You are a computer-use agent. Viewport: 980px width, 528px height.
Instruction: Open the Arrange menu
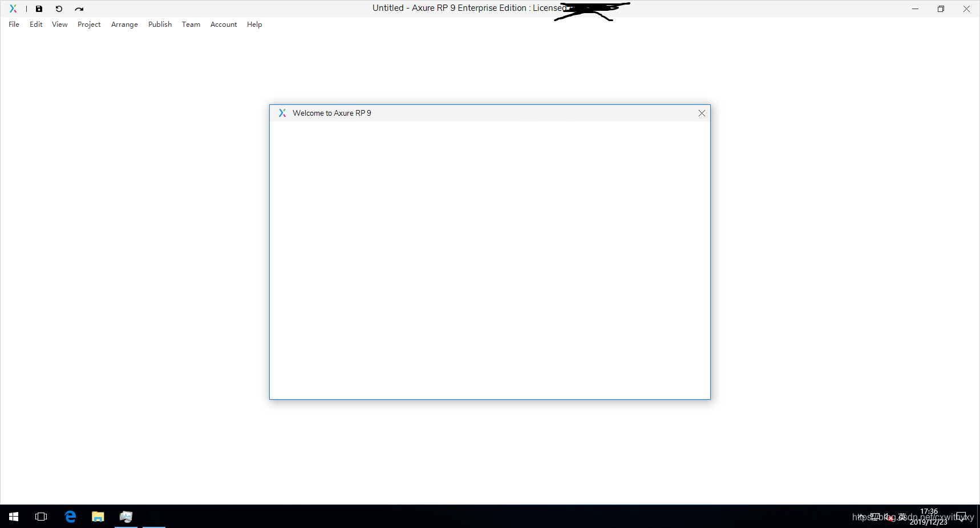124,25
